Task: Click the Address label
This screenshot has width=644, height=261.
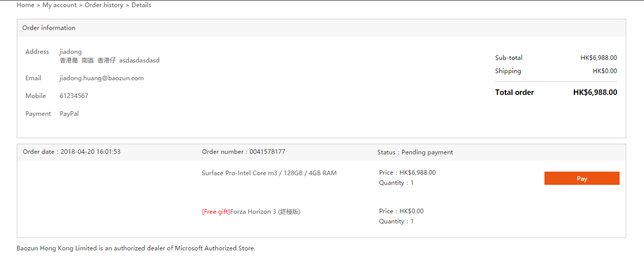Action: coord(37,52)
